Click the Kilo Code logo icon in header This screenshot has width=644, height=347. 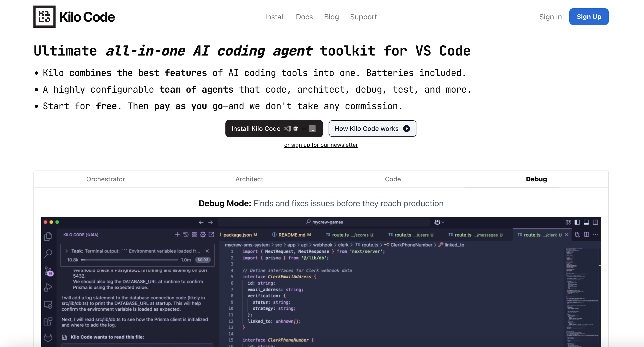click(44, 17)
